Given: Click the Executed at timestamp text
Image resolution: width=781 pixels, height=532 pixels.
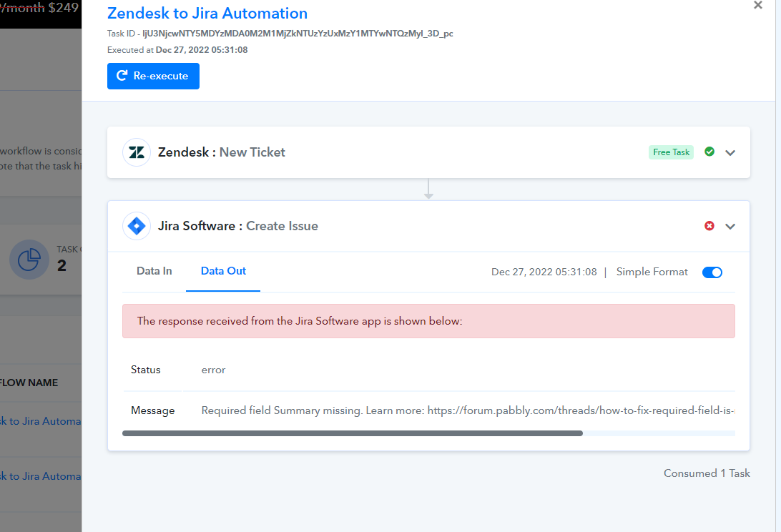Looking at the screenshot, I should [x=177, y=50].
